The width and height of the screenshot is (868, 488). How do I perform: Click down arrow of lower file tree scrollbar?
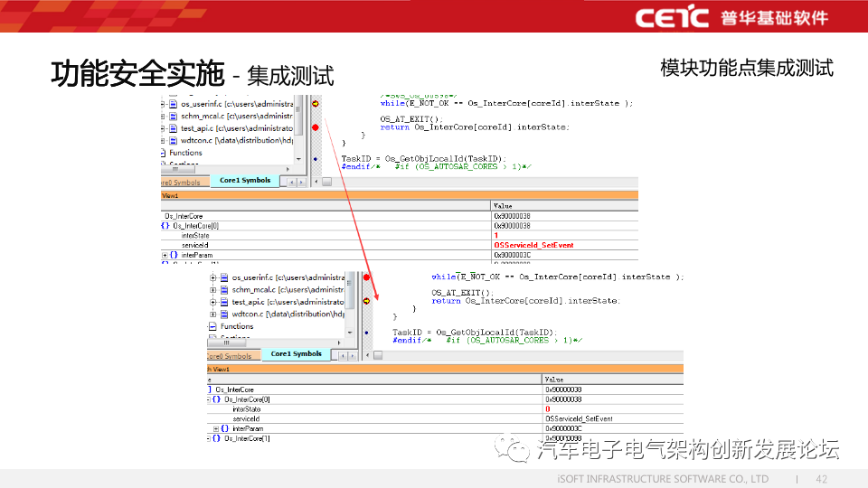click(350, 333)
